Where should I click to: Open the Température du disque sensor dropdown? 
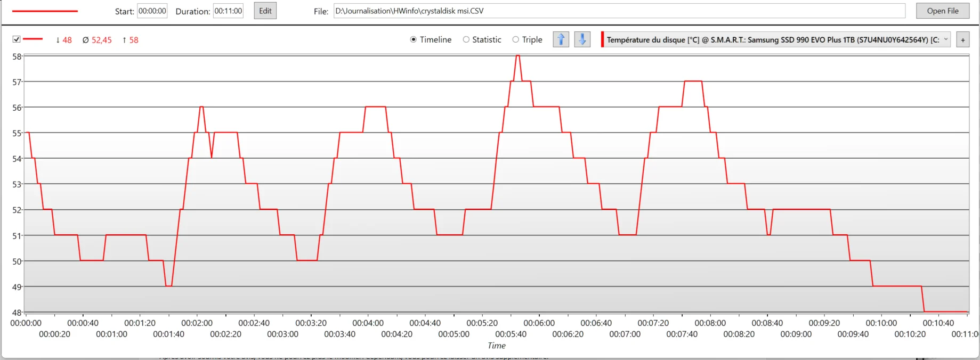click(x=776, y=39)
